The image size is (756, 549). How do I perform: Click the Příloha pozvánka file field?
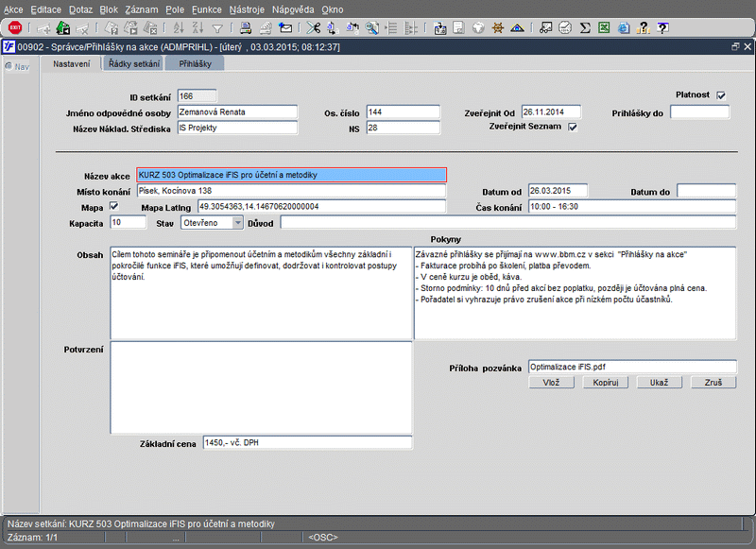(x=632, y=367)
